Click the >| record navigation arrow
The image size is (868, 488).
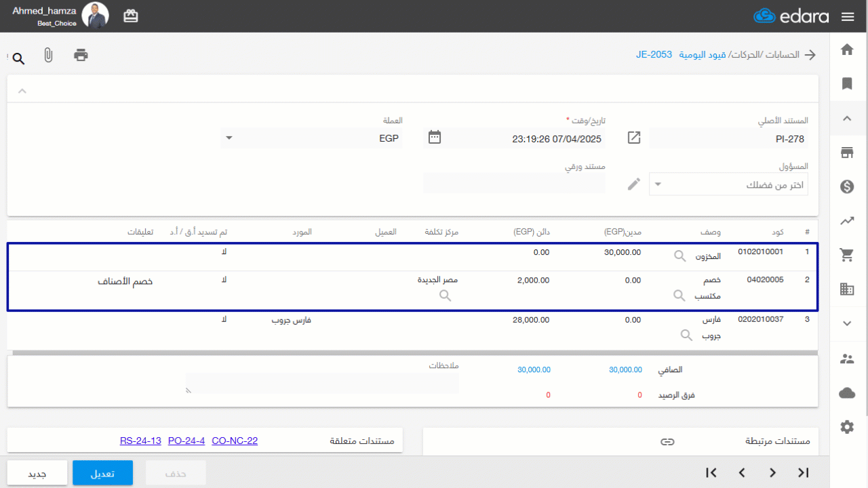point(804,472)
